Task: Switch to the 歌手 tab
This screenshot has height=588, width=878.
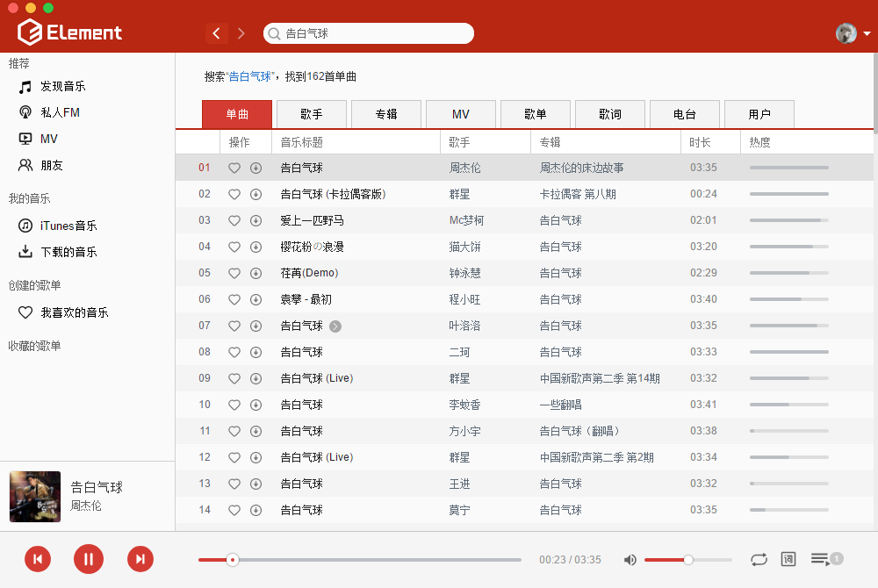Action: click(x=311, y=114)
